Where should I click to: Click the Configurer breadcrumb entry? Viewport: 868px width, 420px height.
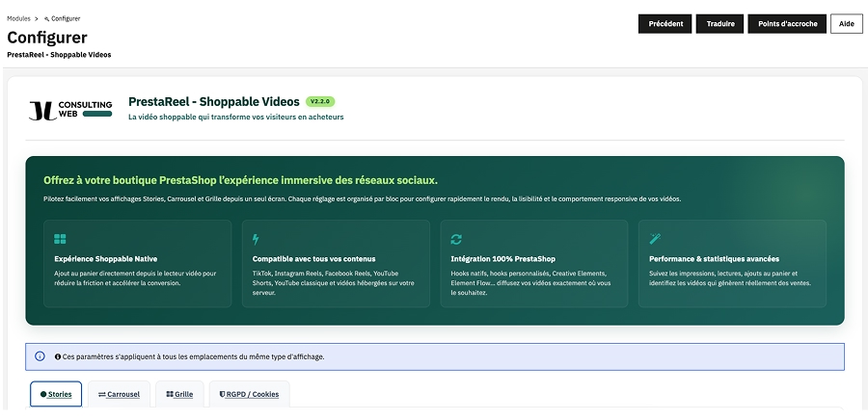point(66,19)
